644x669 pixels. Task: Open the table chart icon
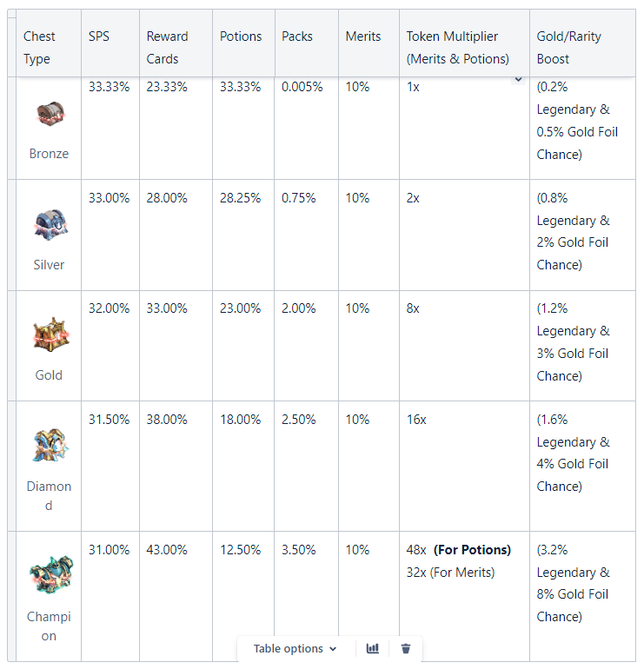[373, 648]
